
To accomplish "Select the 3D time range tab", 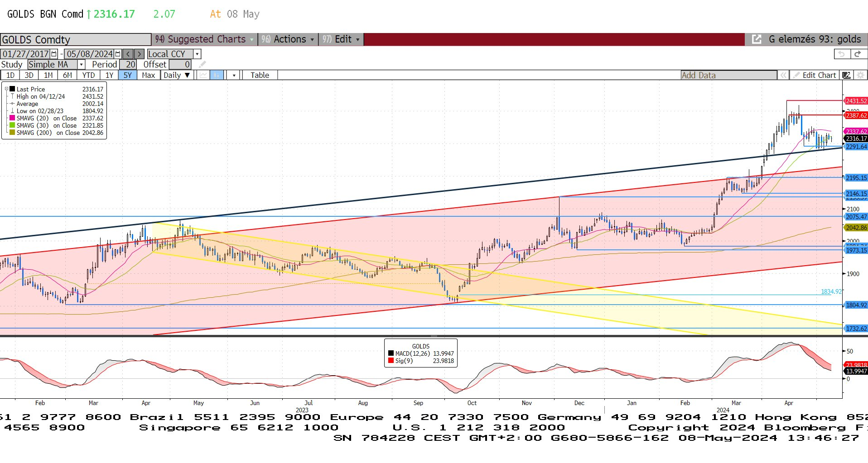I will coord(29,75).
